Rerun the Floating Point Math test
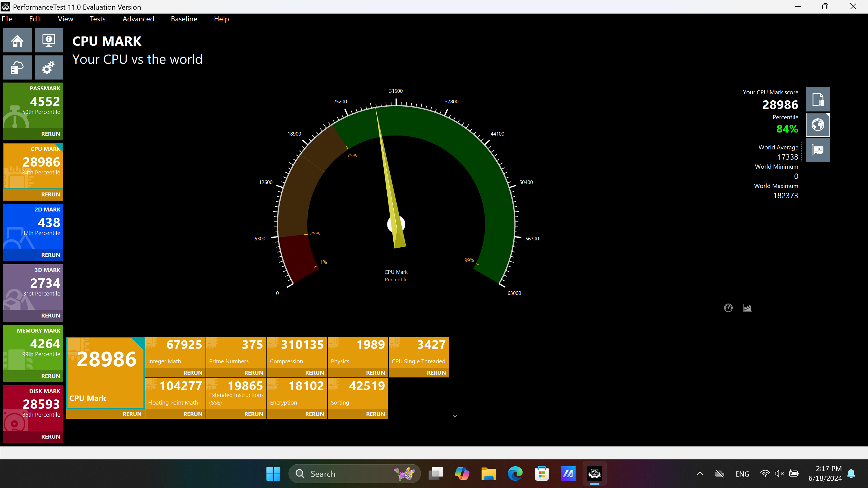Viewport: 868px width, 488px height. [x=193, y=414]
